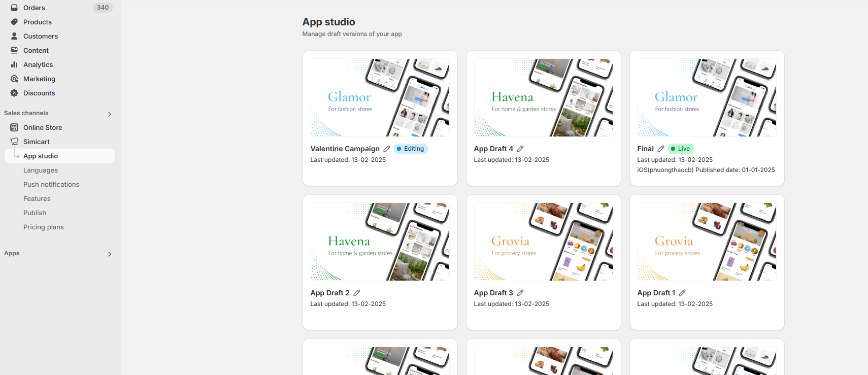868x375 pixels.
Task: Go to the Pricing plans page
Action: pos(44,227)
